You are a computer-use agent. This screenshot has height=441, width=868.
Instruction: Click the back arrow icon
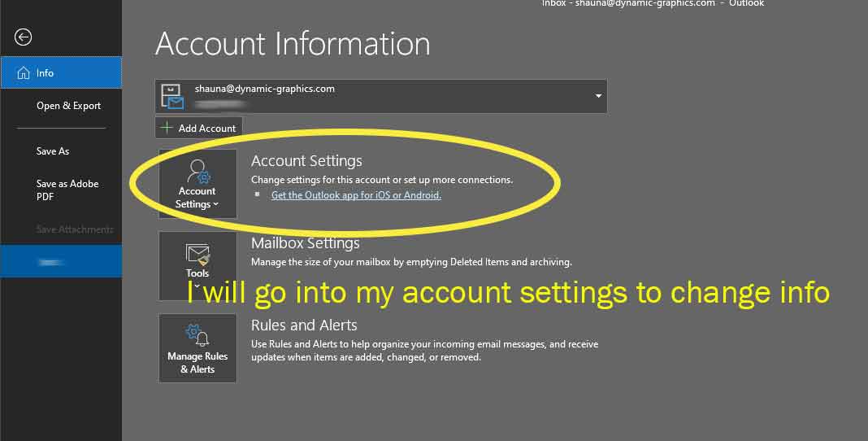23,37
